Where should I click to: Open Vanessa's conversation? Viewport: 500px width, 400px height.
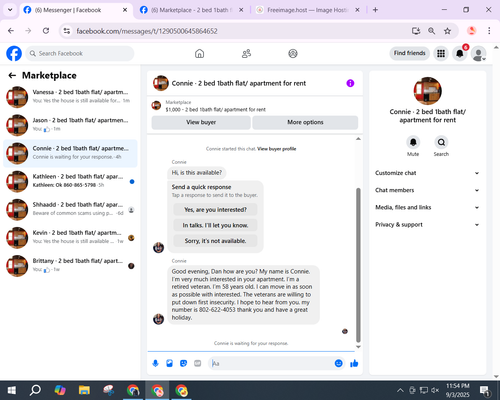70,97
